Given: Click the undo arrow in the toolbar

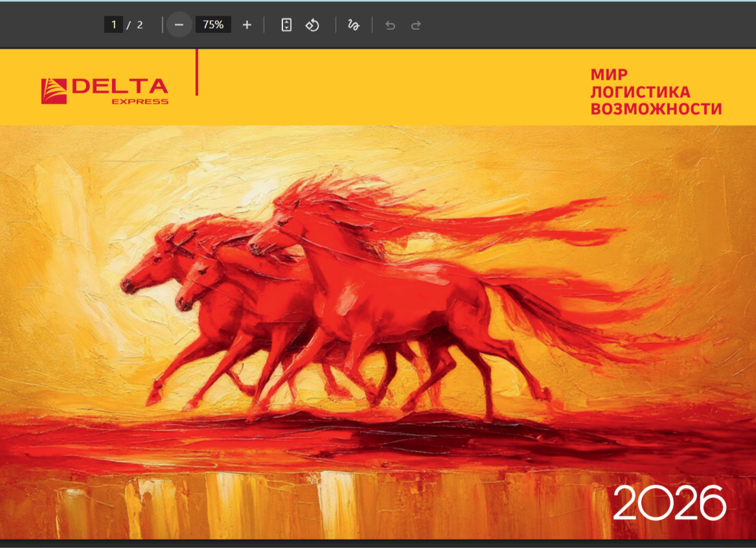Looking at the screenshot, I should tap(390, 25).
